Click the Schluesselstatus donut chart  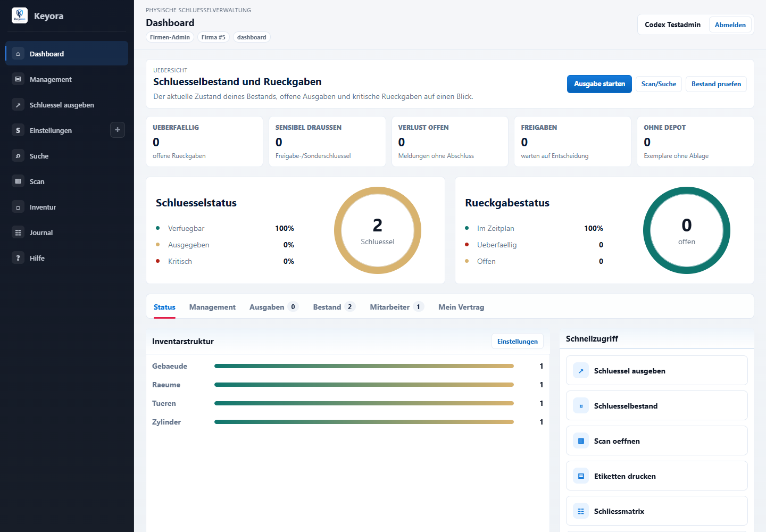point(378,230)
